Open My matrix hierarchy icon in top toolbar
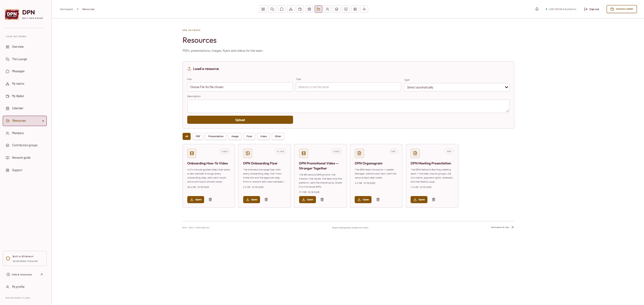This screenshot has width=644, height=305. point(291,9)
